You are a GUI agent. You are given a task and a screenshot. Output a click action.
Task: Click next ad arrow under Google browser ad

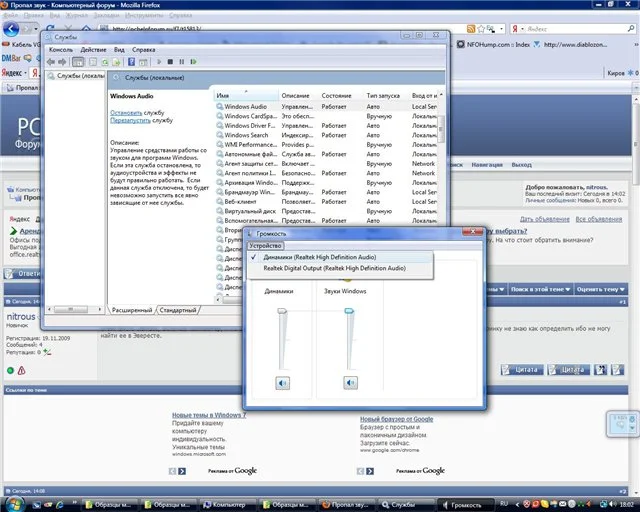tap(370, 471)
